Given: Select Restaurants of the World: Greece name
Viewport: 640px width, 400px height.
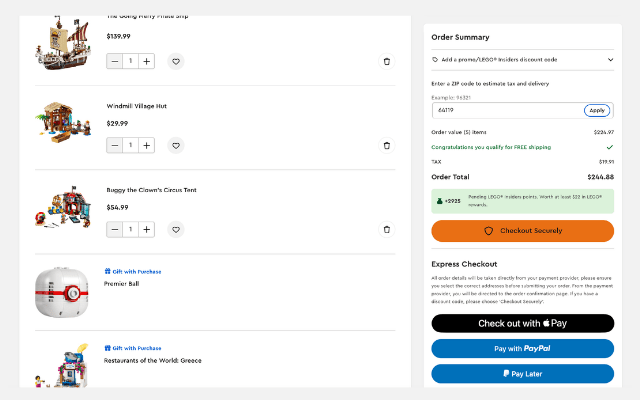Looking at the screenshot, I should [153, 360].
